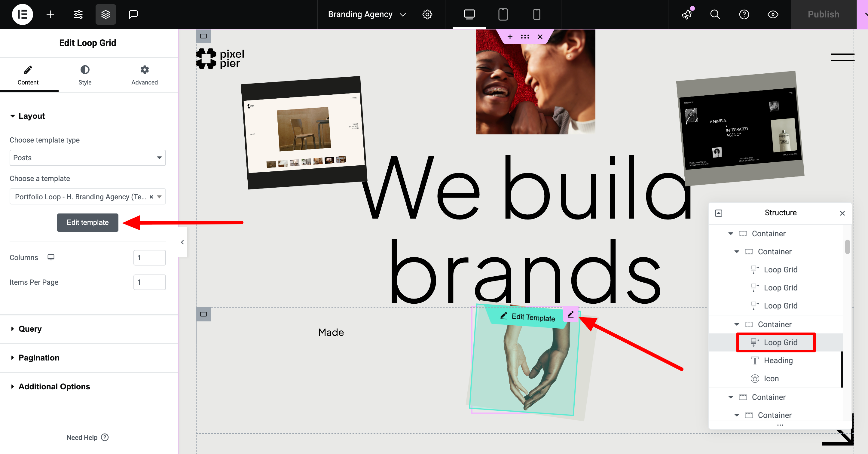Switch to the Style tab
This screenshot has width=868, height=454.
point(85,75)
